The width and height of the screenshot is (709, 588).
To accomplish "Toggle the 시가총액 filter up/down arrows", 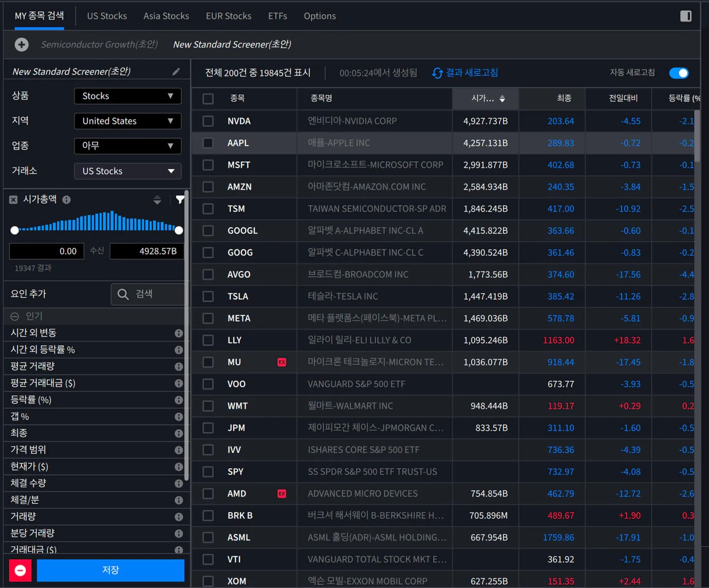I will coord(157,200).
